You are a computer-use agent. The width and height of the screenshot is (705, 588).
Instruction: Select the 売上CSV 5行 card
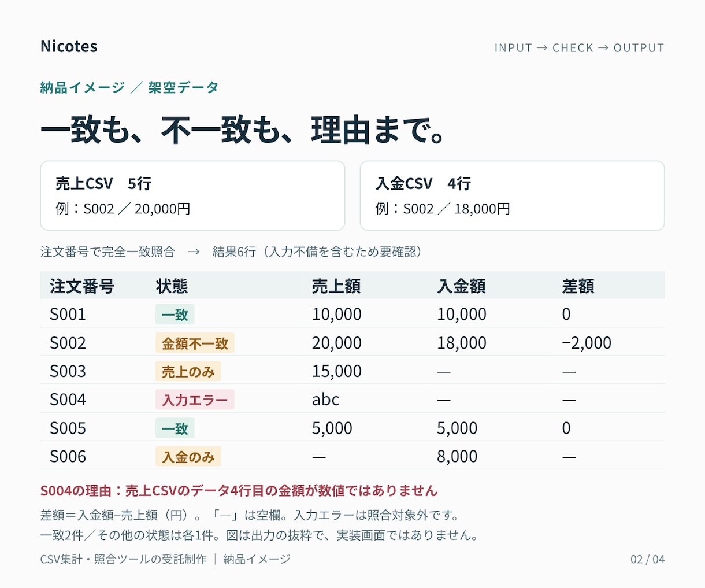[x=192, y=195]
